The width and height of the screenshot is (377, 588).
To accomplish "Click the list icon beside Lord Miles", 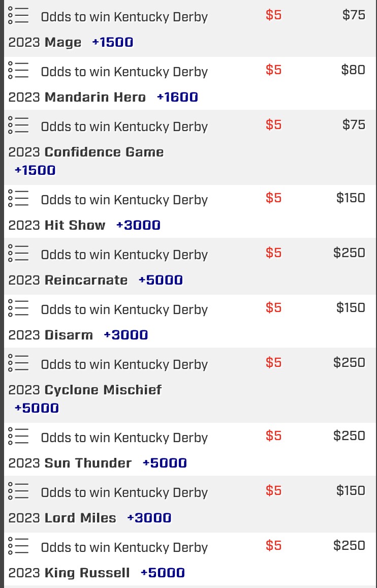I will click(18, 491).
